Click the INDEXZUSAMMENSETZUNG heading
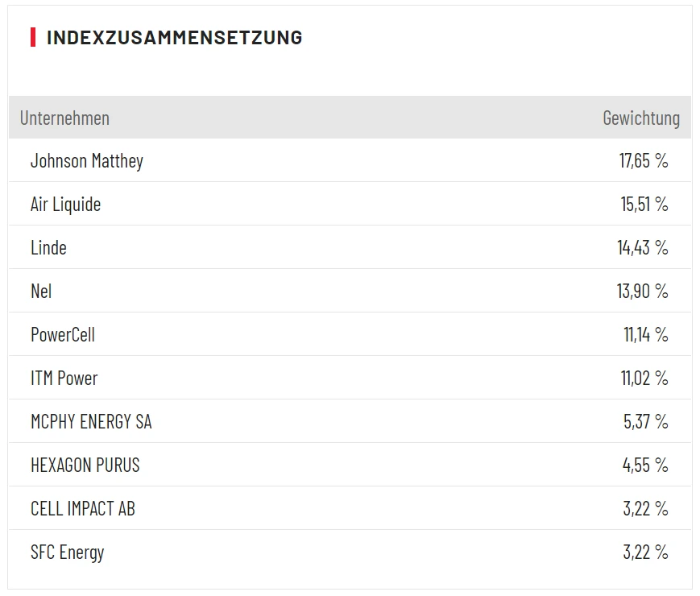 point(175,37)
